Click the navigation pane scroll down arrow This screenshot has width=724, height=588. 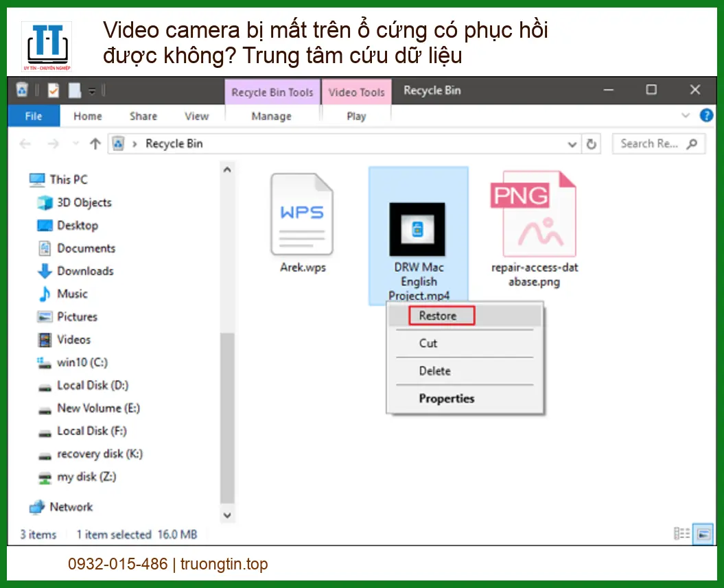coord(229,515)
